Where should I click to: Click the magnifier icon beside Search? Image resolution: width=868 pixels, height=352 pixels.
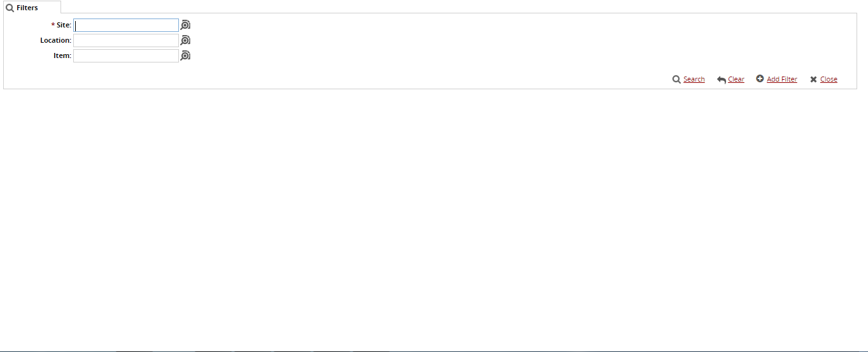[x=676, y=80]
